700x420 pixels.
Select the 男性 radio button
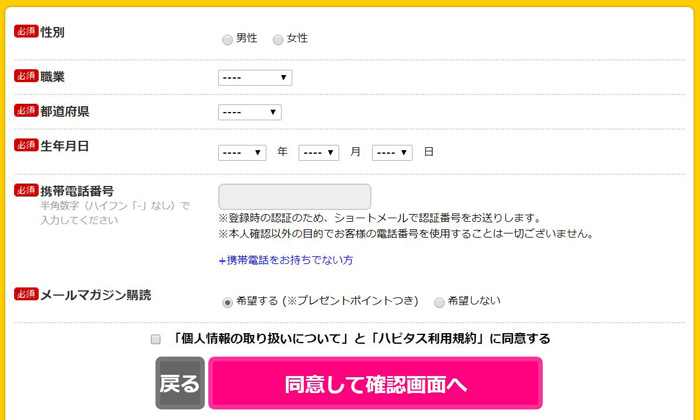click(227, 40)
